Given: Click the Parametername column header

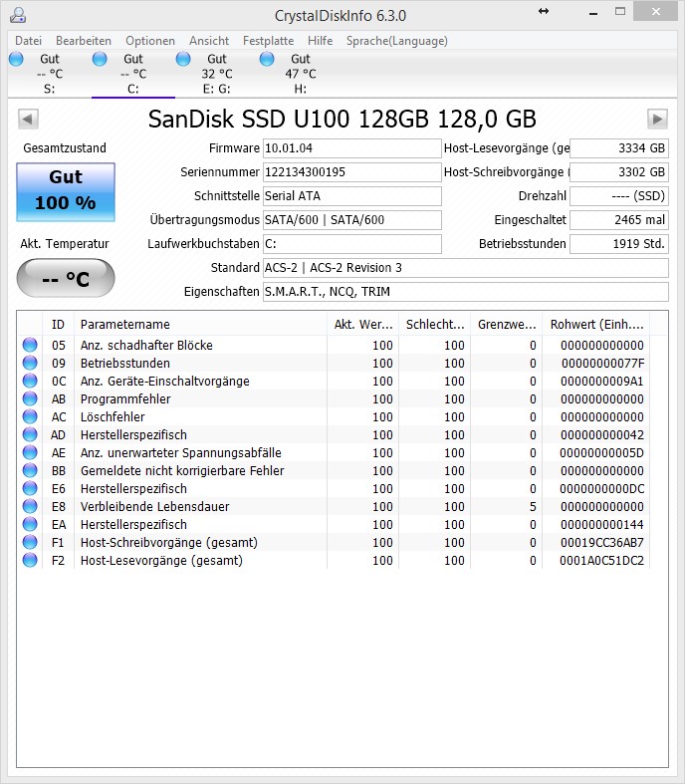Looking at the screenshot, I should point(200,324).
